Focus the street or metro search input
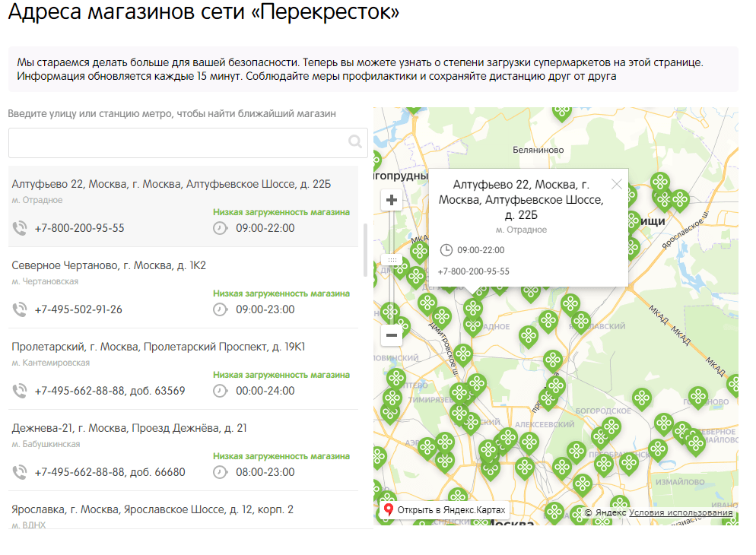This screenshot has height=555, width=756. point(188,143)
